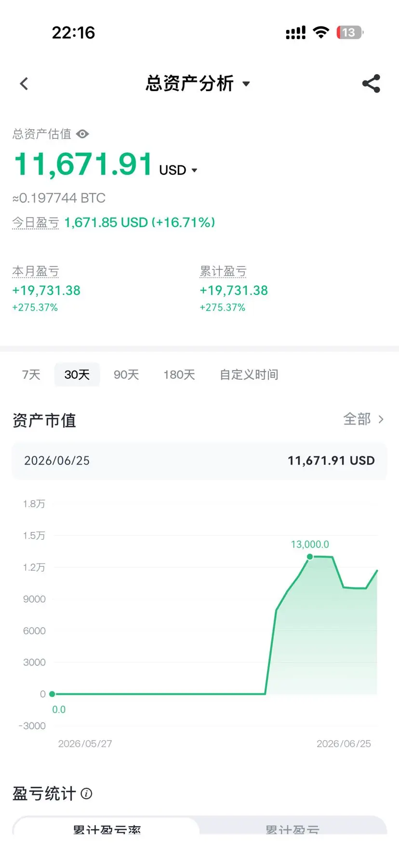Tap the 1.5万 axis label

point(34,535)
